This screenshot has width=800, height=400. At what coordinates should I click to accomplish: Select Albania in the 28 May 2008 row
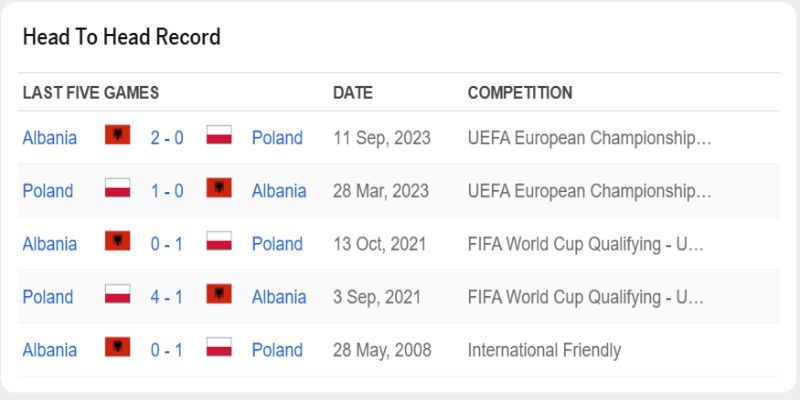[50, 350]
